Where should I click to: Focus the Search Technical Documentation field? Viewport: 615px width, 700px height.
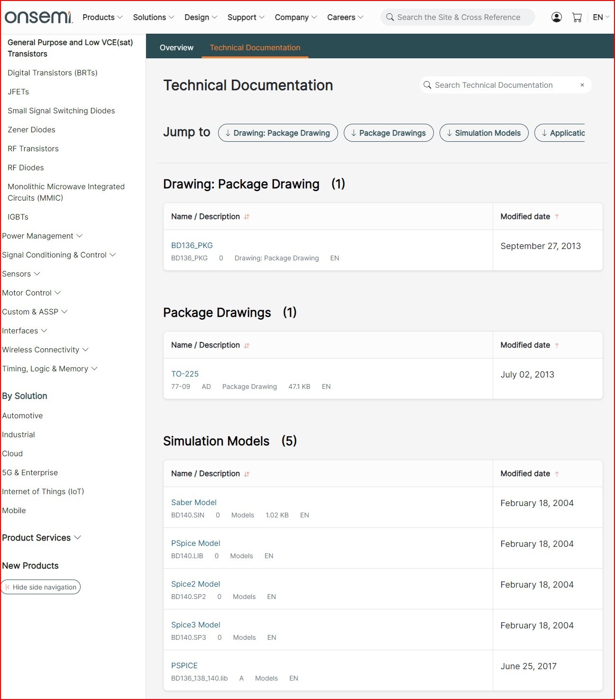coord(505,85)
